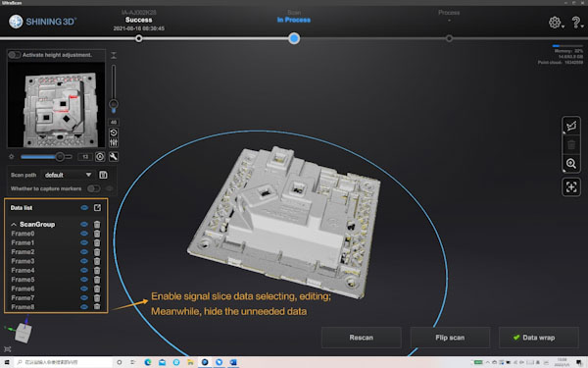Click the Data wrap button
This screenshot has width=588, height=368.
[538, 338]
